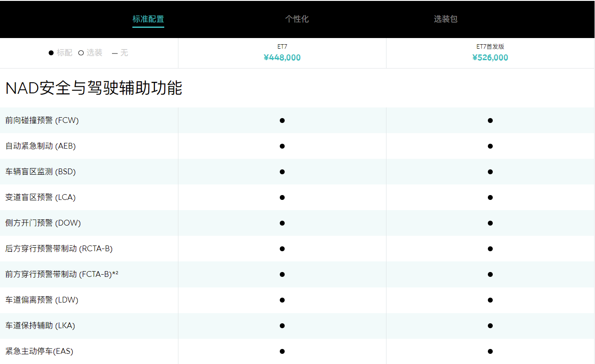Click the 选装 legend label
This screenshot has width=595, height=364.
pyautogui.click(x=94, y=53)
